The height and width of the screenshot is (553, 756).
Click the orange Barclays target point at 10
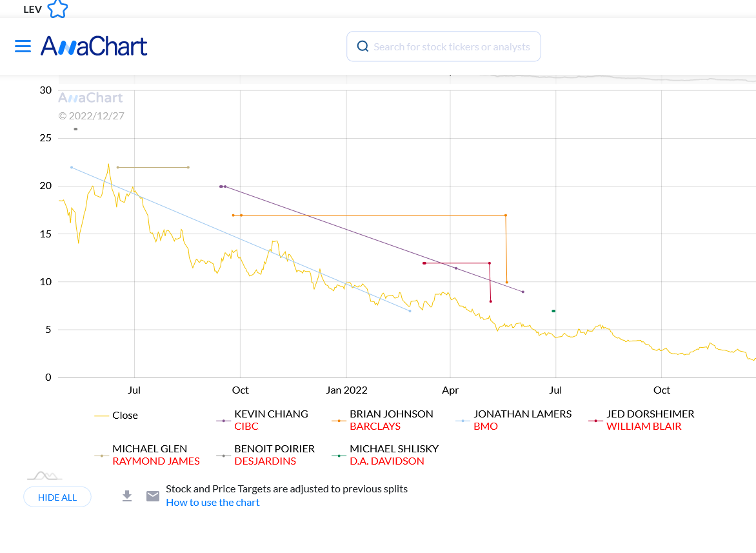(507, 283)
